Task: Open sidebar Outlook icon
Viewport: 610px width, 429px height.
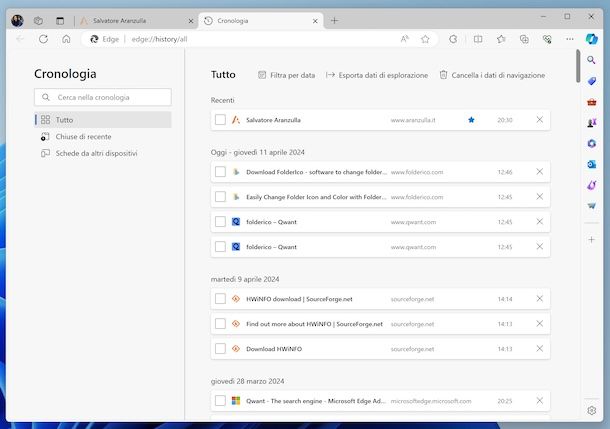Action: (591, 165)
